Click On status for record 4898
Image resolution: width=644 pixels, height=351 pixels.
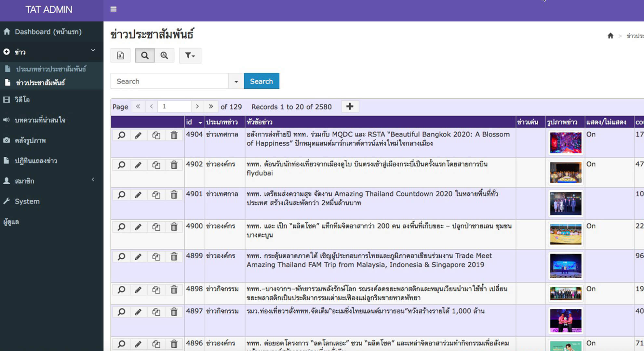pos(591,289)
